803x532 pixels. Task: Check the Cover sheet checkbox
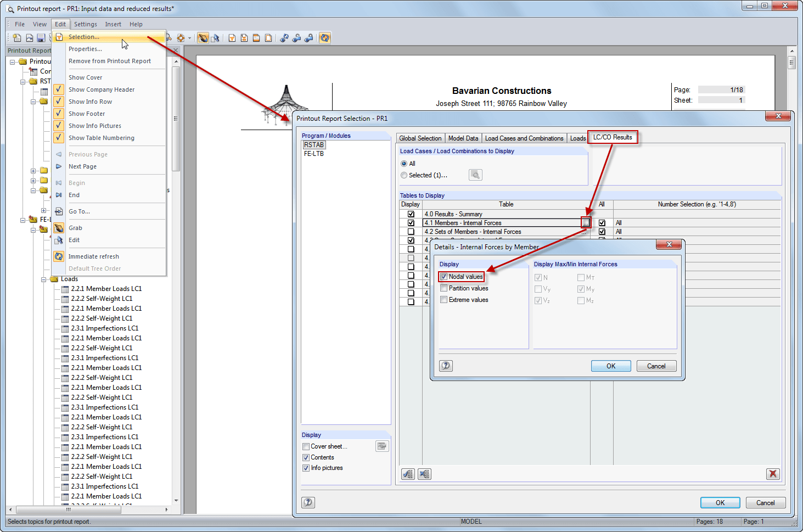coord(306,446)
